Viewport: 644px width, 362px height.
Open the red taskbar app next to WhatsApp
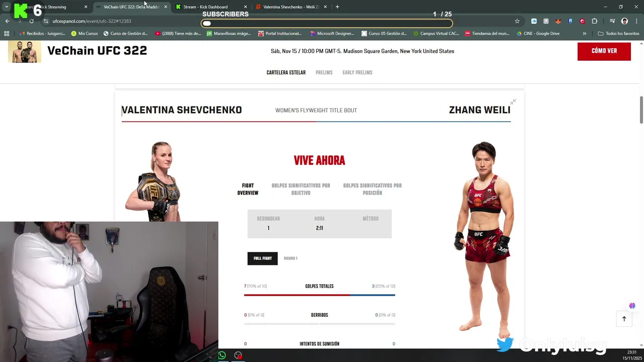[x=238, y=355]
